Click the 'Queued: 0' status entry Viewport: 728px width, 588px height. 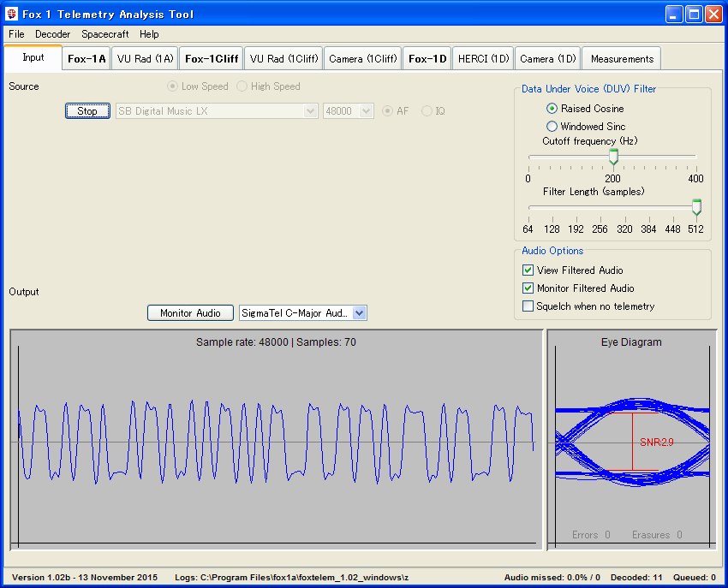click(695, 578)
